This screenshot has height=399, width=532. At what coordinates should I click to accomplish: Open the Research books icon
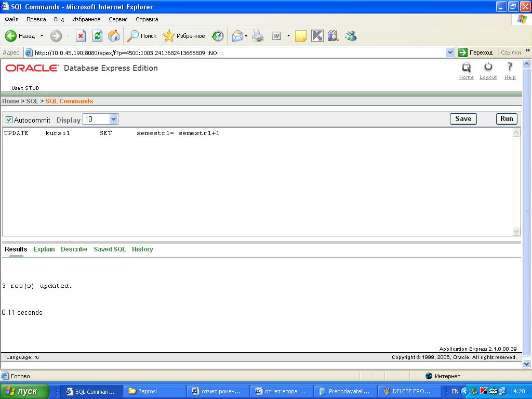click(333, 36)
